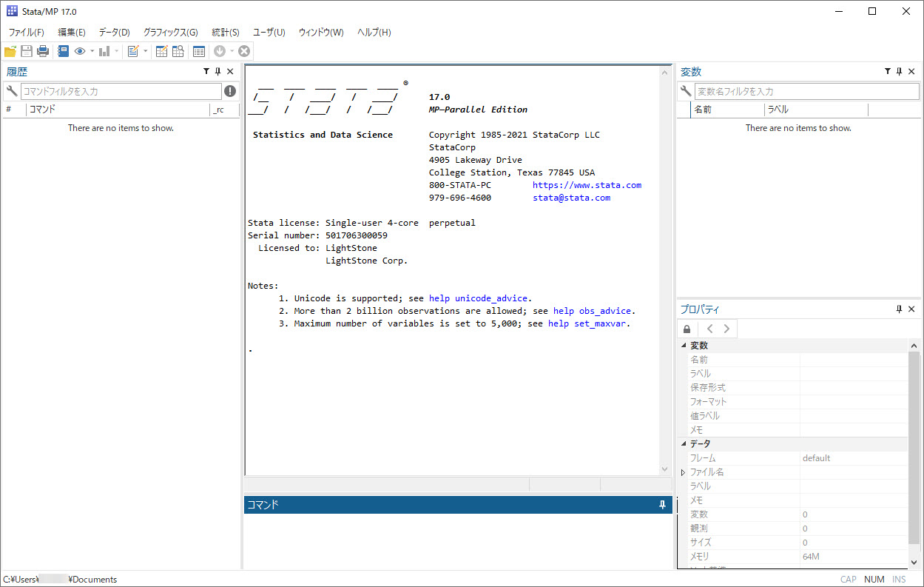Viewport: 924px width, 587px height.
Task: Click the exclamation error filter icon
Action: (x=230, y=91)
